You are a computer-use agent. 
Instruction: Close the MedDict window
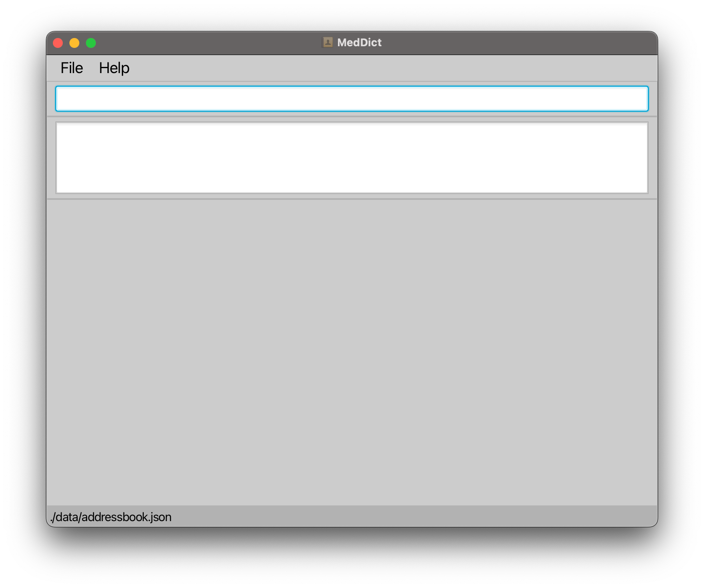tap(58, 43)
